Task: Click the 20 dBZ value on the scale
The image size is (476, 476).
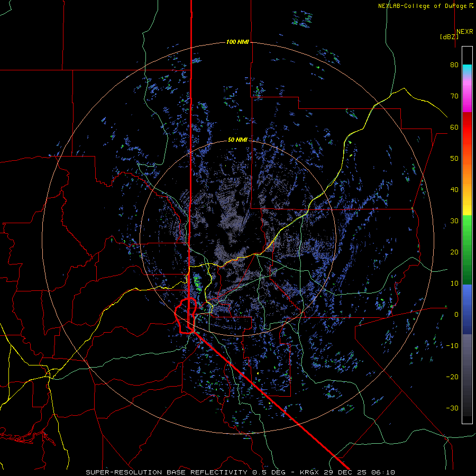Action: 454,252
